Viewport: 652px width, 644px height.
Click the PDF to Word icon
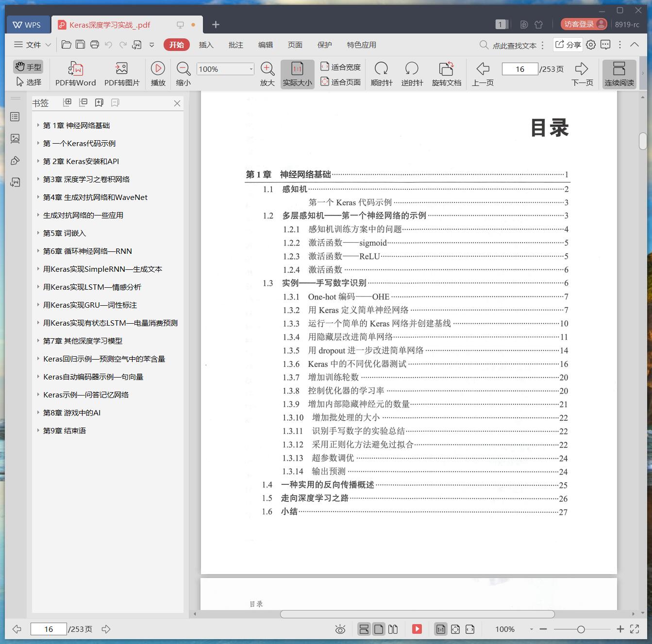click(x=76, y=68)
